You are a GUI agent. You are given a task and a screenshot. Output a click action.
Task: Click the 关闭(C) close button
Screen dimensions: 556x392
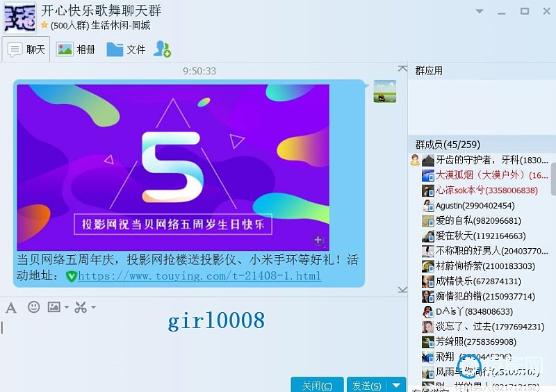coord(318,385)
